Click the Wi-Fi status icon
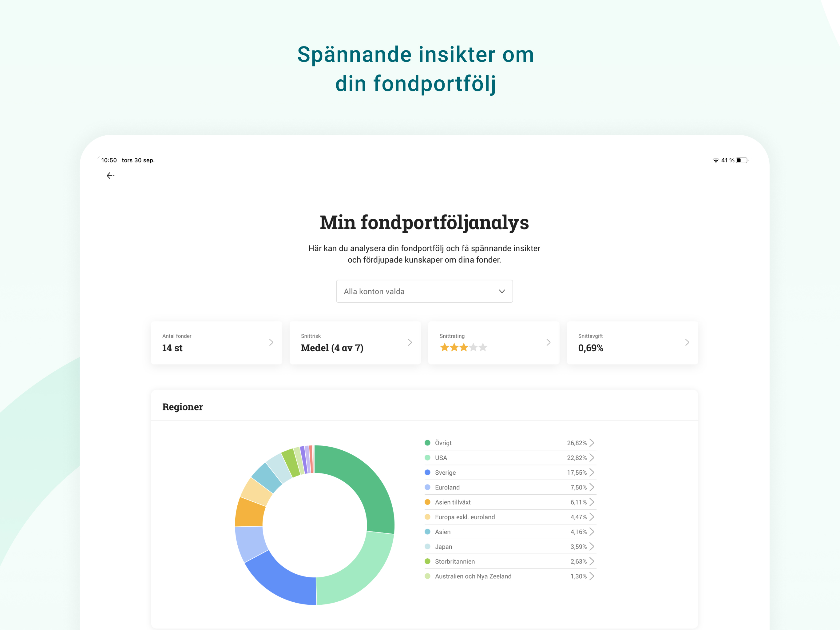The width and height of the screenshot is (840, 630). click(x=715, y=160)
